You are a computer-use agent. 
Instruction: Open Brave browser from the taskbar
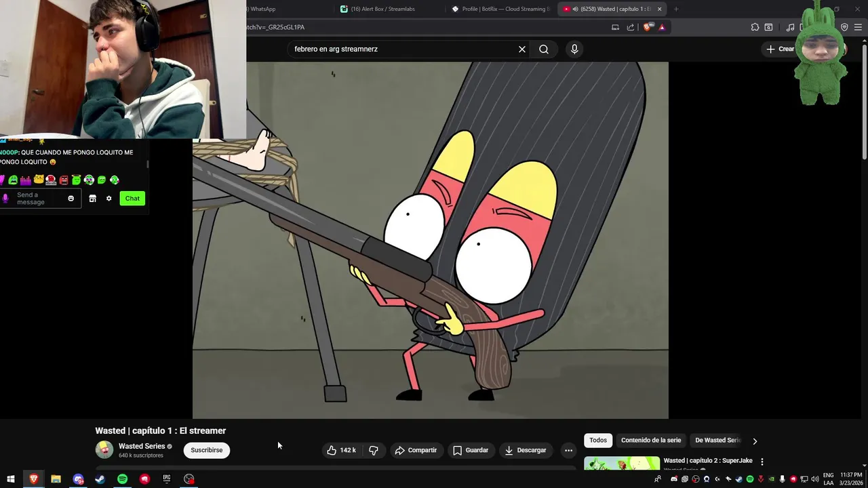33,479
